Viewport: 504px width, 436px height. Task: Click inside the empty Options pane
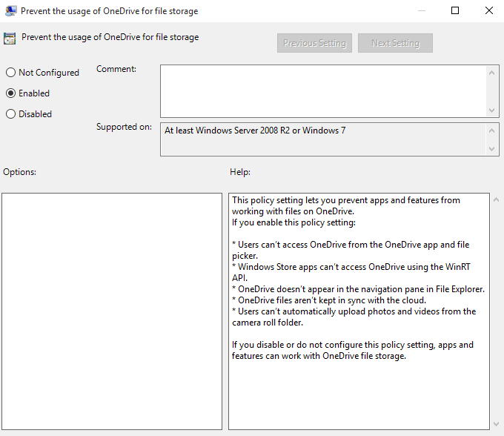point(112,311)
